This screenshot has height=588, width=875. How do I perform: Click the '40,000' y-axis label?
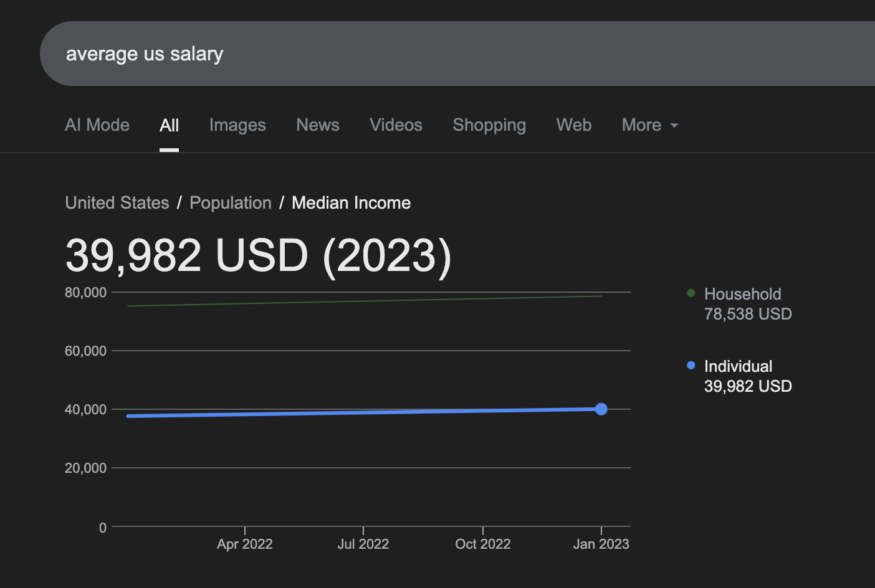pyautogui.click(x=85, y=410)
